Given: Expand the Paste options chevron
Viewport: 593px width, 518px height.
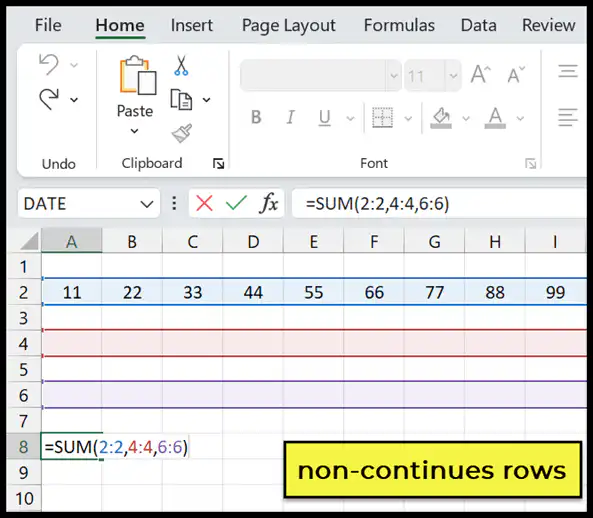Looking at the screenshot, I should pyautogui.click(x=134, y=131).
